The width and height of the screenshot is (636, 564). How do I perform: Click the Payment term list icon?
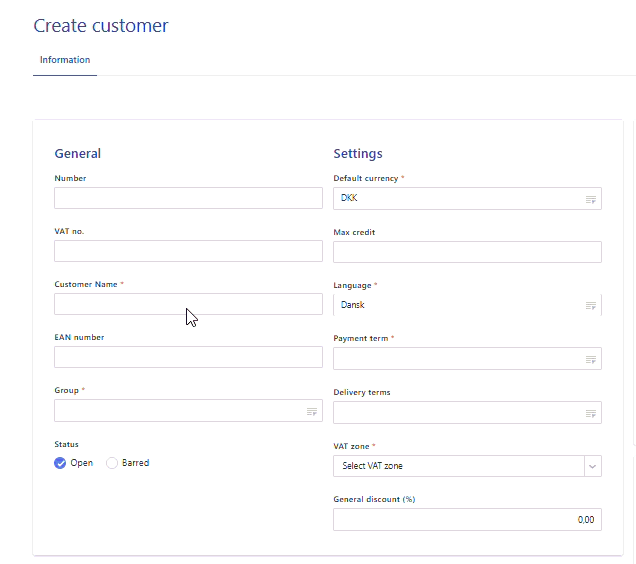coord(591,359)
